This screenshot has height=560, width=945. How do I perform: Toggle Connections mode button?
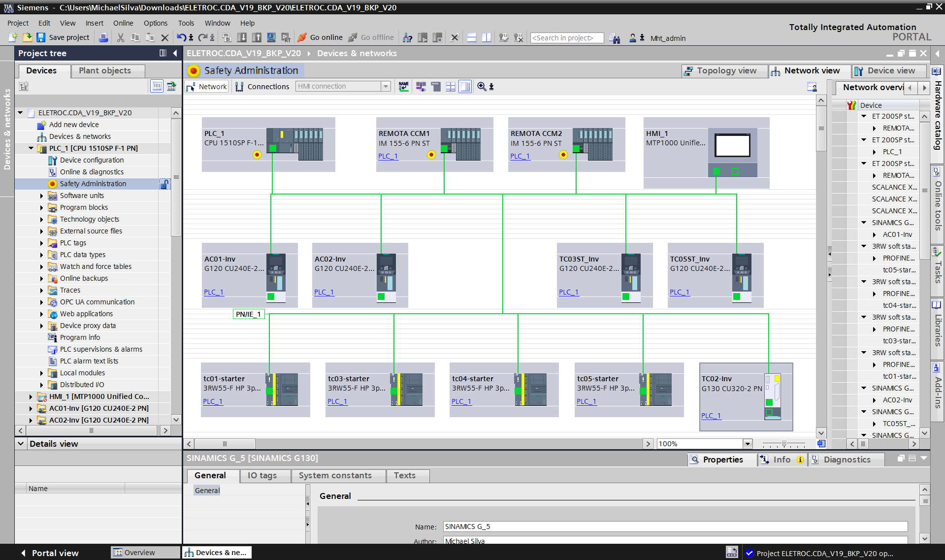tap(262, 87)
